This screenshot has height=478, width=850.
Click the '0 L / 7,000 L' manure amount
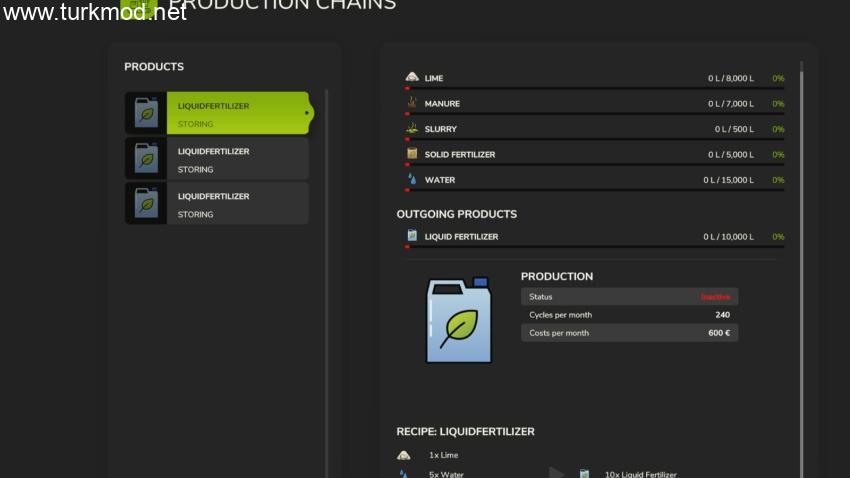730,104
